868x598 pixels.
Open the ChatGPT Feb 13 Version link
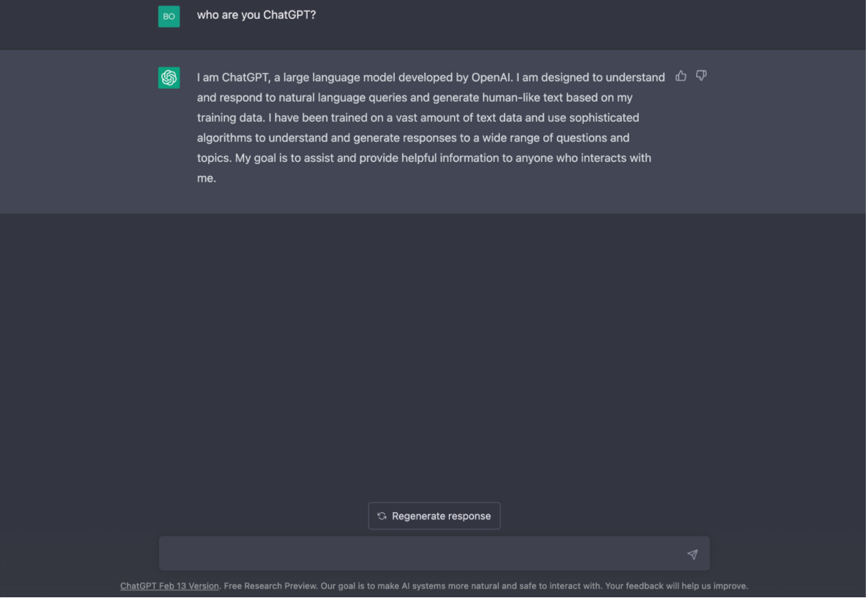pos(170,587)
